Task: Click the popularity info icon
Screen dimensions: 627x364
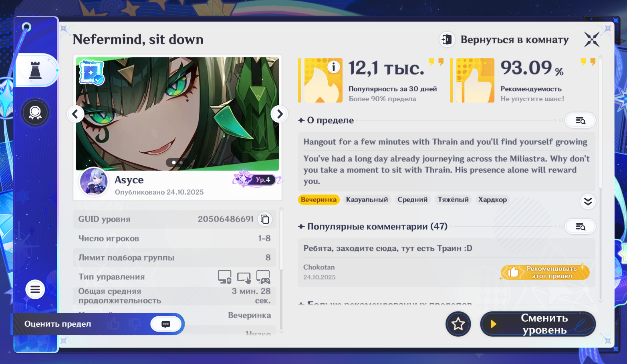Action: (333, 67)
